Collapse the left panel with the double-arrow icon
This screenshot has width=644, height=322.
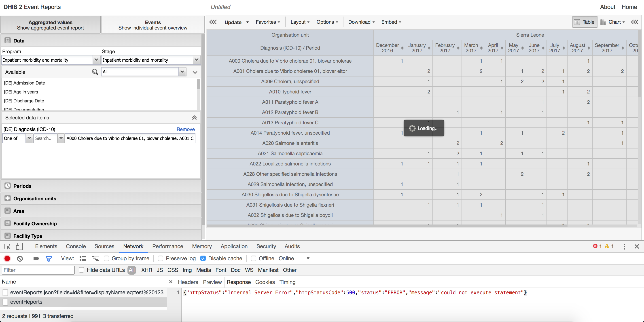click(x=213, y=22)
